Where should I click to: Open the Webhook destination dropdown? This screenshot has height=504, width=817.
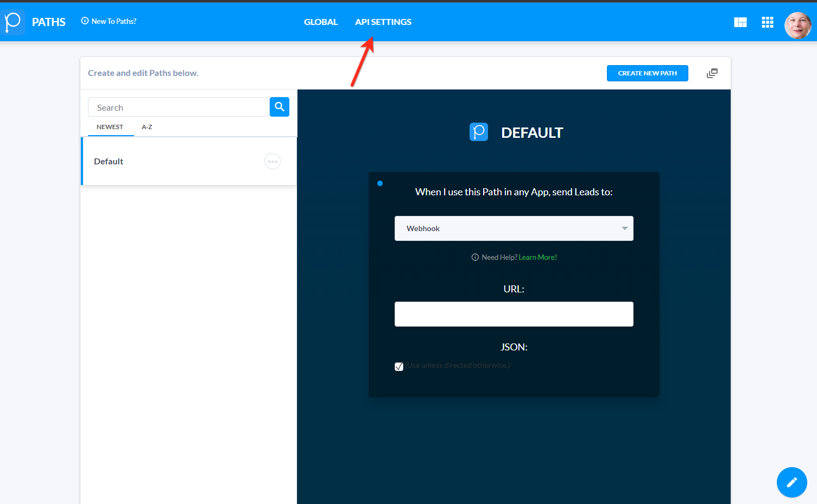click(514, 228)
